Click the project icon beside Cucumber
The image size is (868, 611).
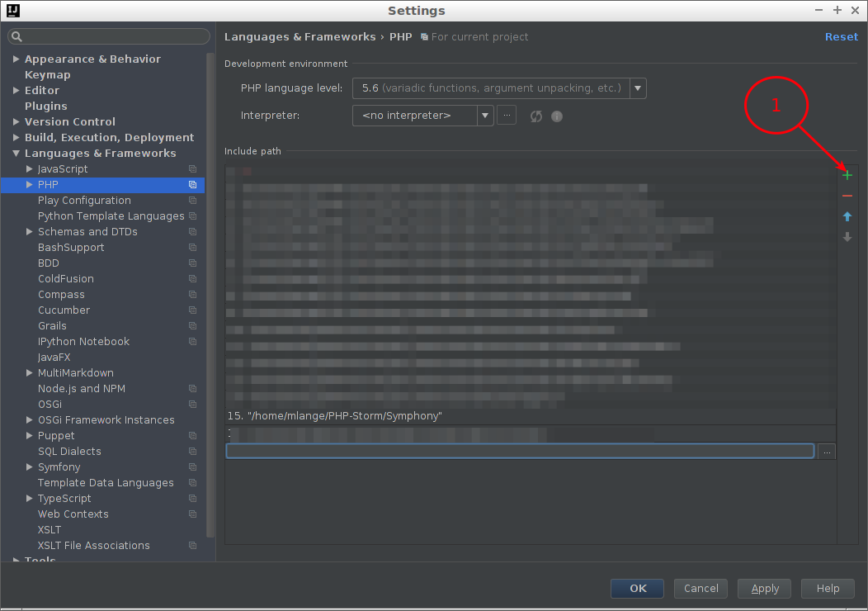[192, 310]
